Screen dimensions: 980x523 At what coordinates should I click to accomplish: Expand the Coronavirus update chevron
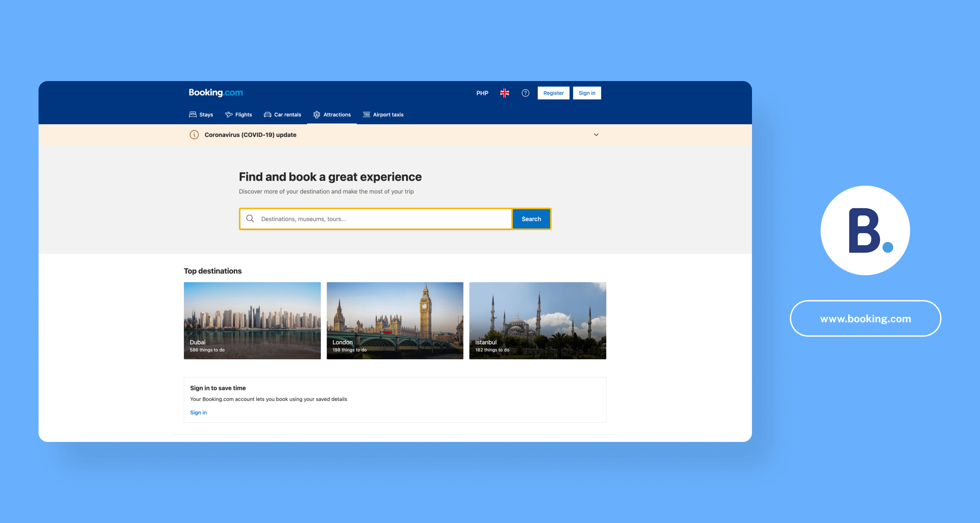(596, 135)
